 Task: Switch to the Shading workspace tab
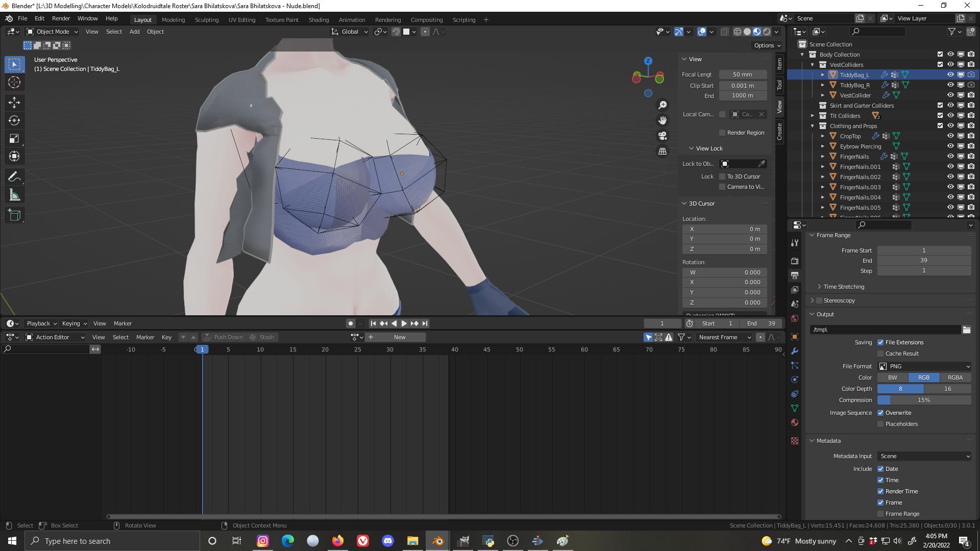(318, 20)
